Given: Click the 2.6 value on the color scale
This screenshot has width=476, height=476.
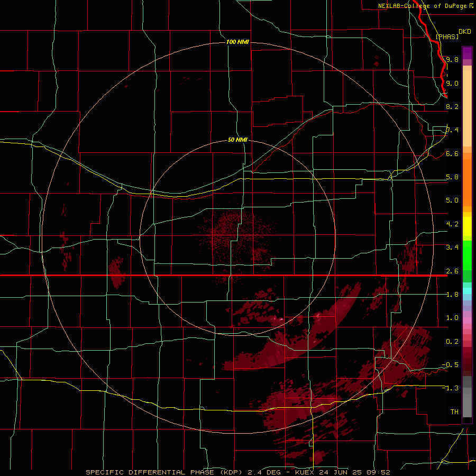Looking at the screenshot, I should point(452,271).
